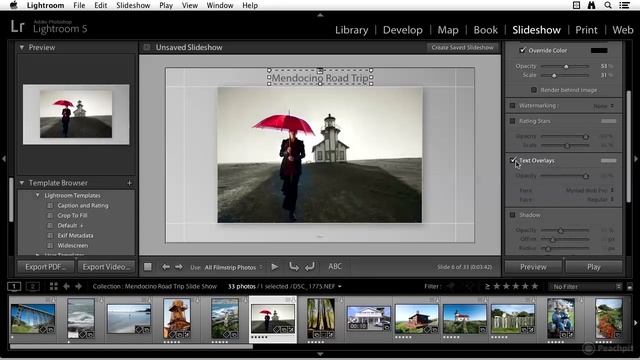This screenshot has width=640, height=360.
Task: Adjust identity plate Opacity slider
Action: coord(566,66)
